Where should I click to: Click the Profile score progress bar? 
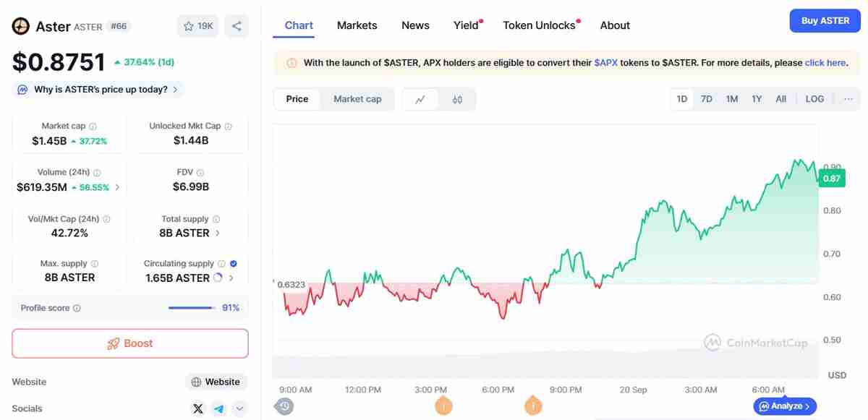tap(190, 307)
